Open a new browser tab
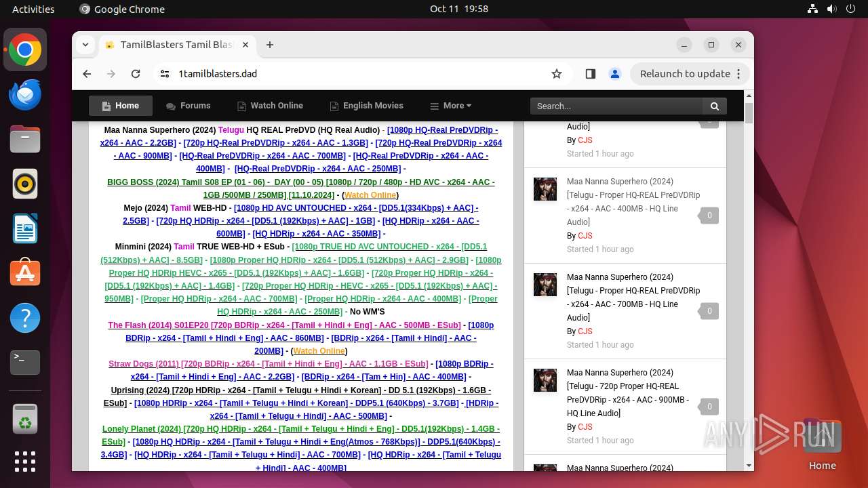Viewport: 868px width, 488px height. (270, 45)
